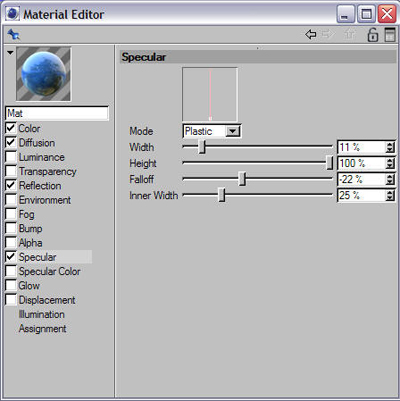
Task: Click the up arrow navigation icon
Action: [x=350, y=34]
